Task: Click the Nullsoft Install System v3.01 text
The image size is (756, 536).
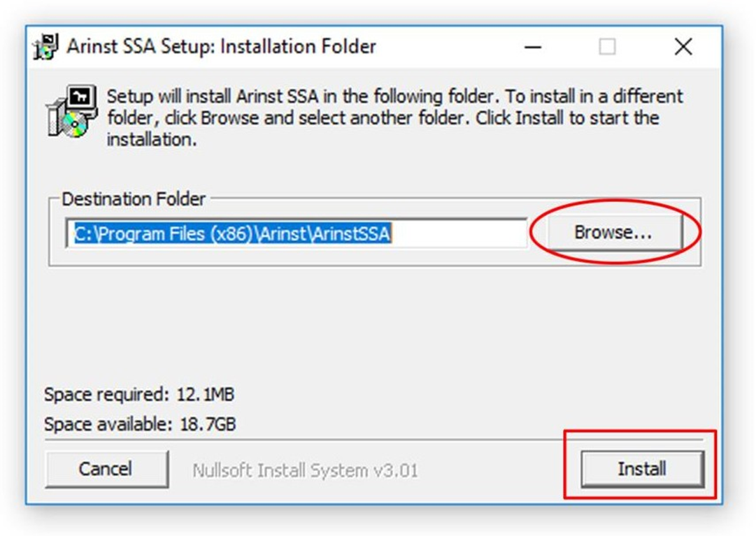Action: point(305,470)
